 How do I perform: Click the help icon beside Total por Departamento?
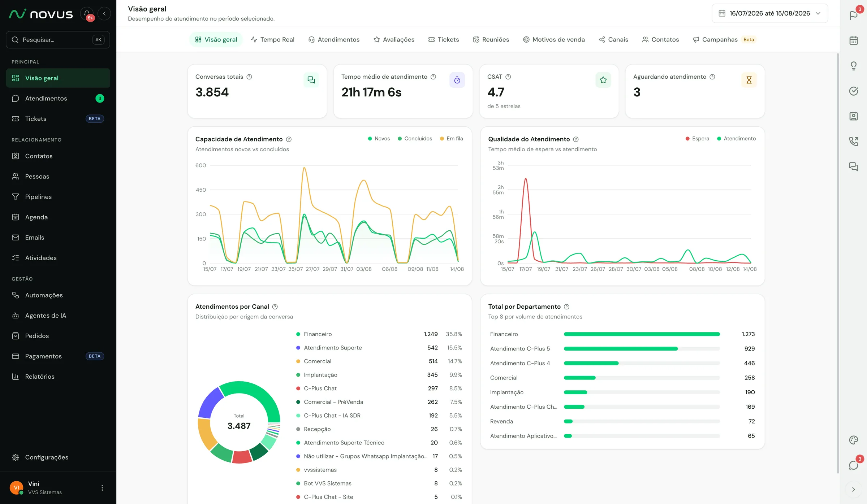(x=566, y=307)
